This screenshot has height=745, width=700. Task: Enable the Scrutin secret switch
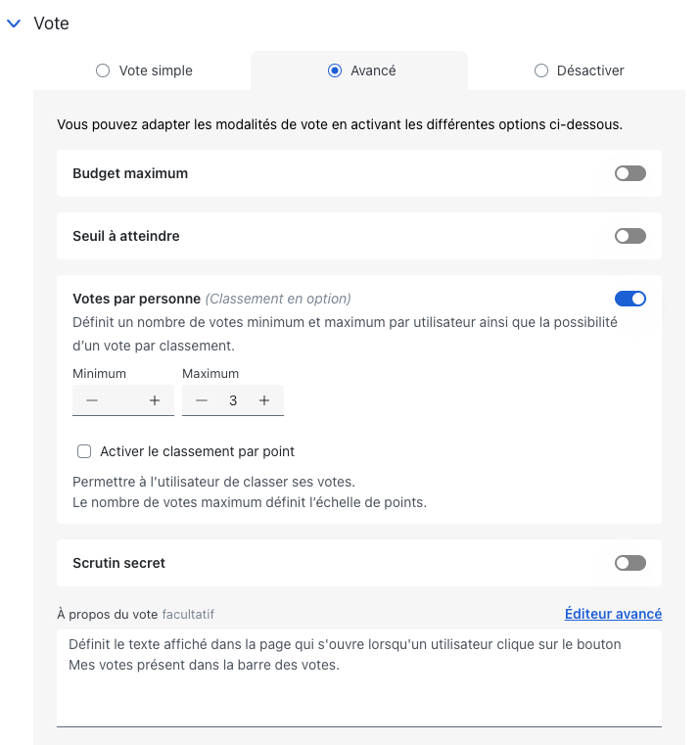click(x=630, y=563)
